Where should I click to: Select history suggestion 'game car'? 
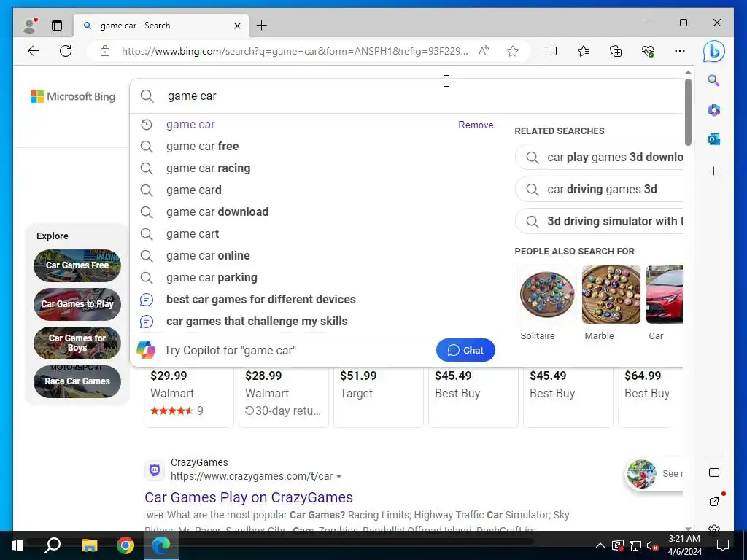click(x=190, y=124)
